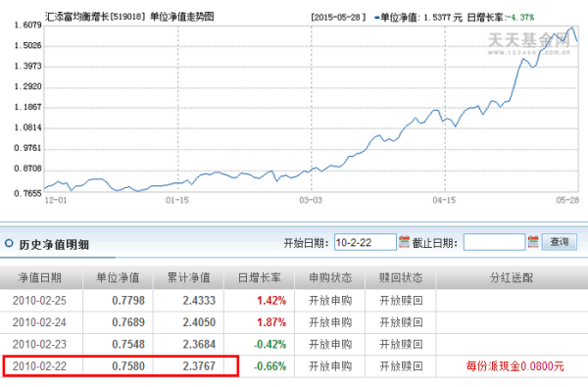The height and width of the screenshot is (387, 588).
Task: Click the 1.6079 y-axis label
Action: [27, 25]
